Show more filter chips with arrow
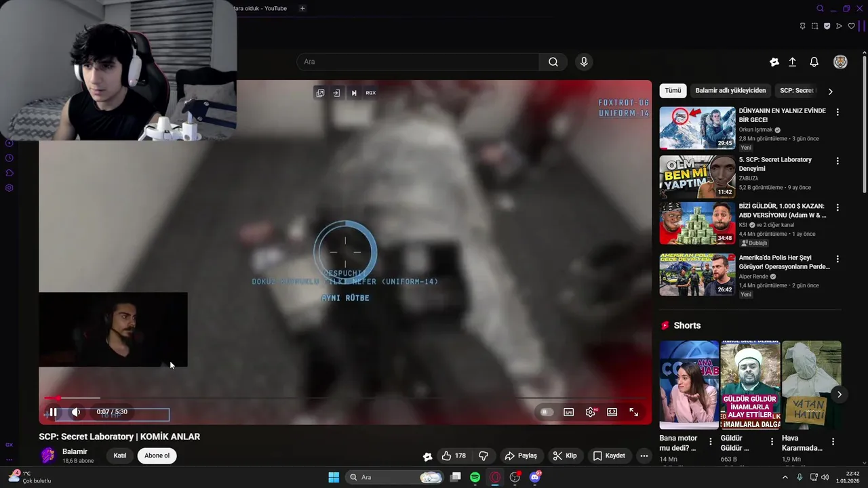Screen dimensions: 868x488 pos(830,91)
